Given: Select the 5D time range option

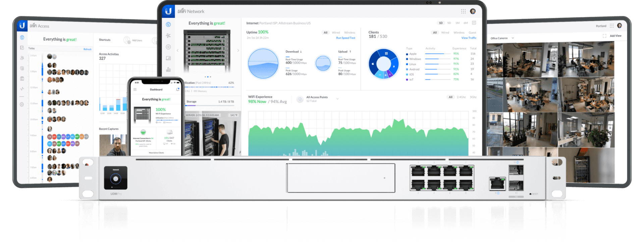Looking at the screenshot, I should click(449, 23).
